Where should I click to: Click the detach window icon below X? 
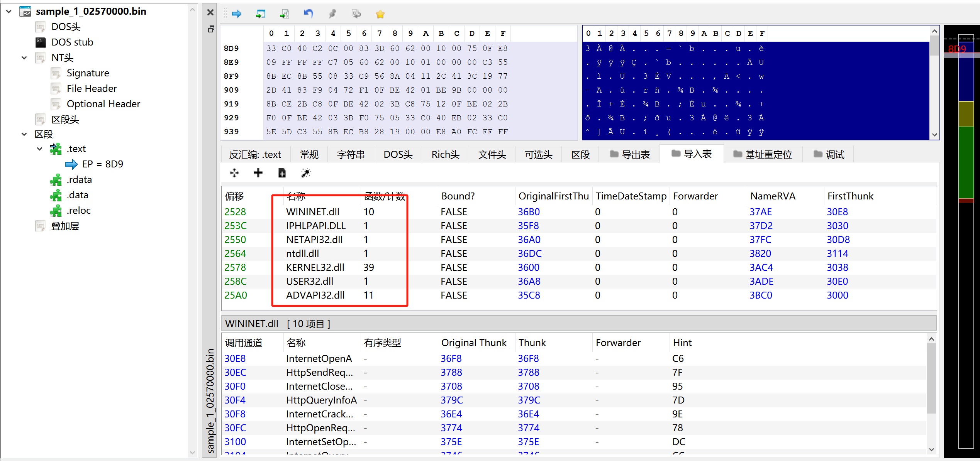[211, 29]
